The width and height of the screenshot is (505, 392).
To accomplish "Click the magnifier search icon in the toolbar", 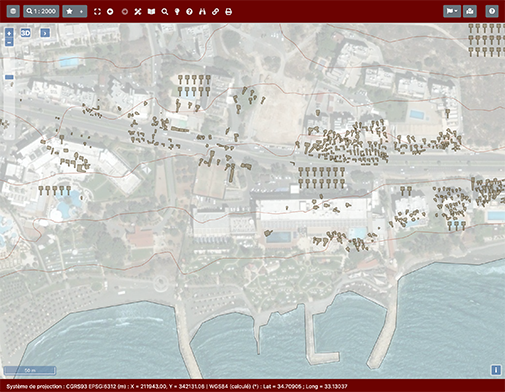I will 164,12.
